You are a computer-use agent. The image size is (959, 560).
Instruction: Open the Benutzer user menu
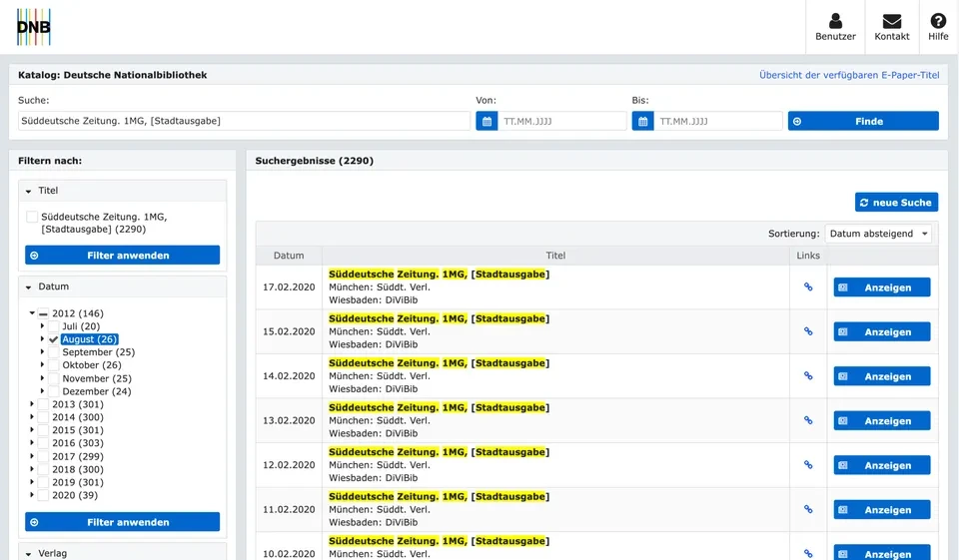coord(835,27)
